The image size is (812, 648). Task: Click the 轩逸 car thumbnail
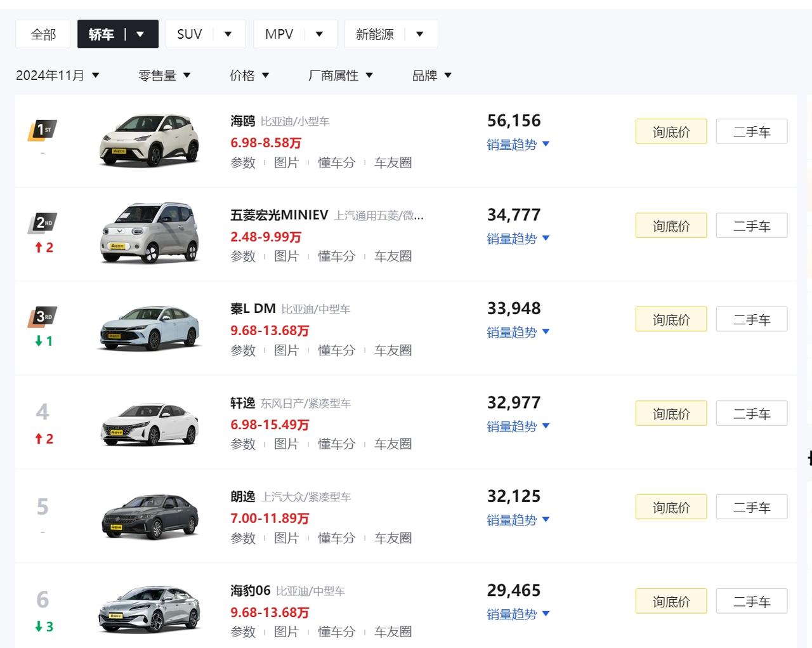[x=150, y=424]
